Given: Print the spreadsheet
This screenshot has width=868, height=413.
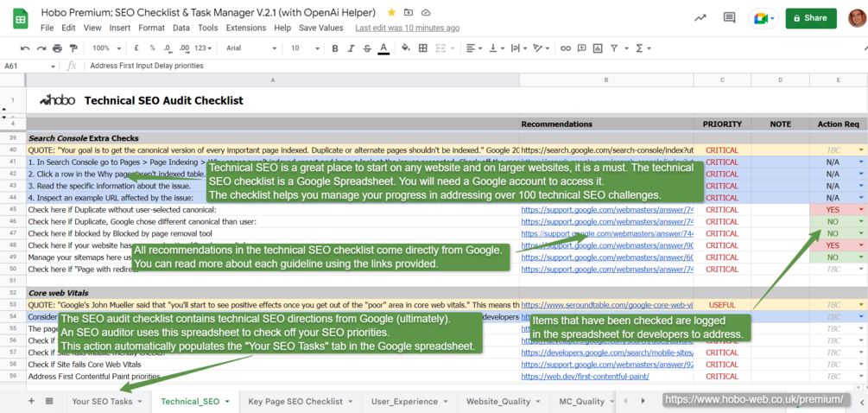Looking at the screenshot, I should pos(57,48).
